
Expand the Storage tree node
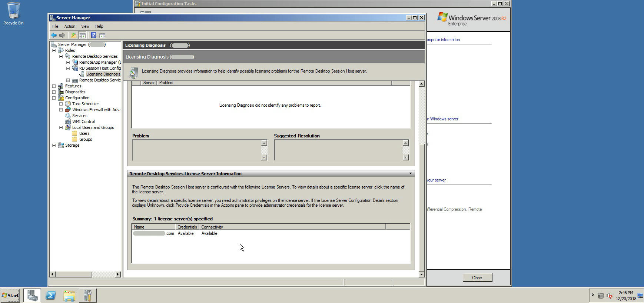tap(54, 145)
